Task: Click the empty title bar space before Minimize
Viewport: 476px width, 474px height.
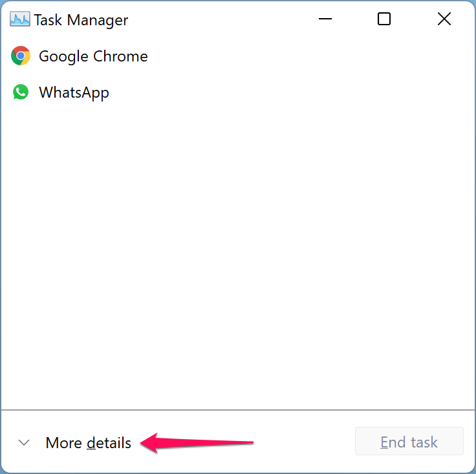Action: [220, 19]
